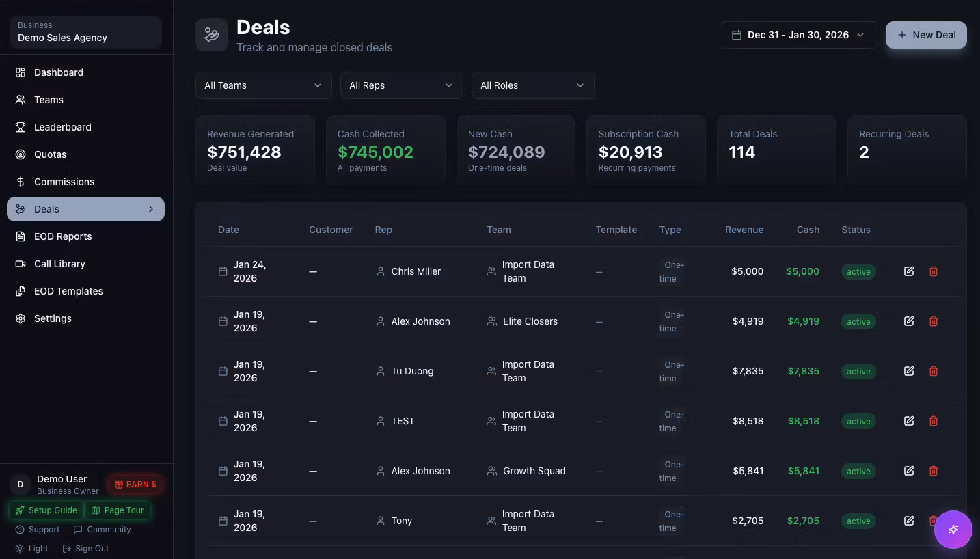This screenshot has width=980, height=559.
Task: Click the Quotas target icon
Action: click(21, 154)
